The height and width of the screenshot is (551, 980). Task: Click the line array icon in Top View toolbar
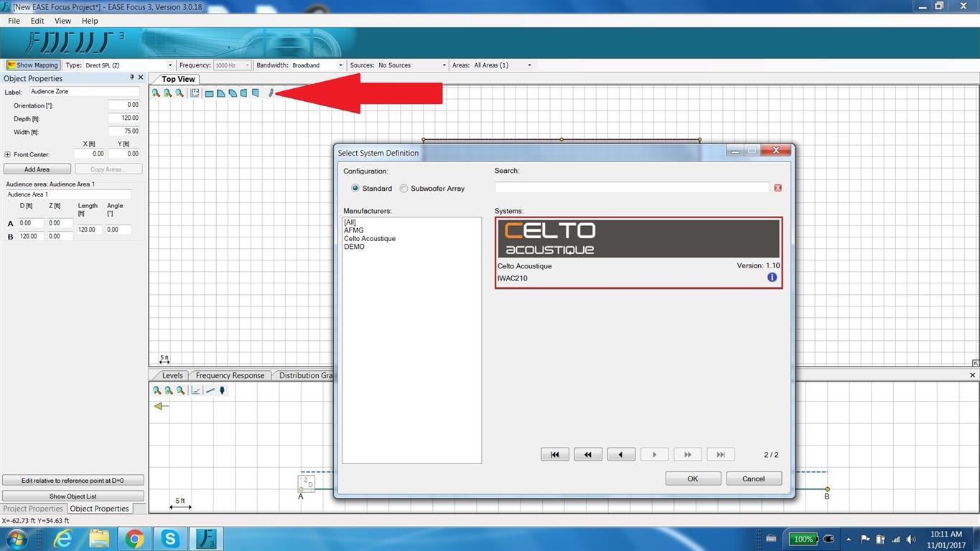tap(271, 93)
